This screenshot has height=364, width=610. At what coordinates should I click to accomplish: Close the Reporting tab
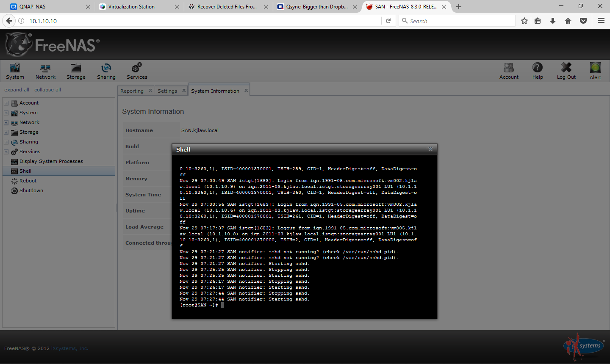click(150, 90)
